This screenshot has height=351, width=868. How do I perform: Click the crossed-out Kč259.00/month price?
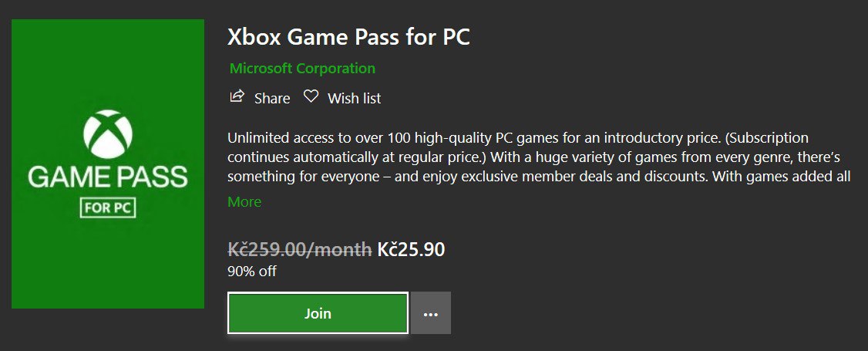(x=299, y=250)
